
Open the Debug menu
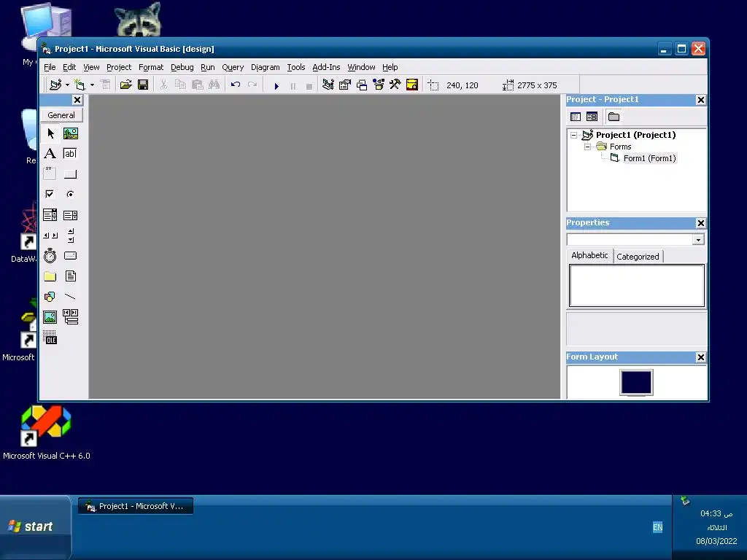[182, 67]
